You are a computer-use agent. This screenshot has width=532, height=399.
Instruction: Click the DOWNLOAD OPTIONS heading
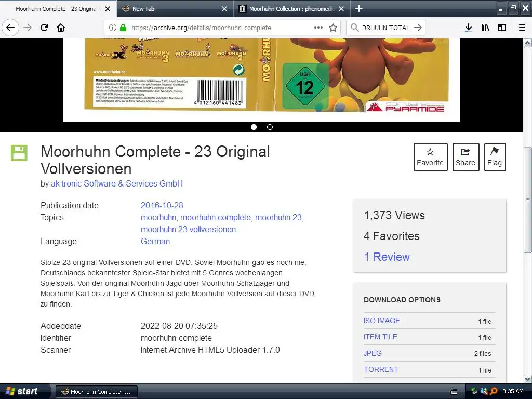pos(402,300)
